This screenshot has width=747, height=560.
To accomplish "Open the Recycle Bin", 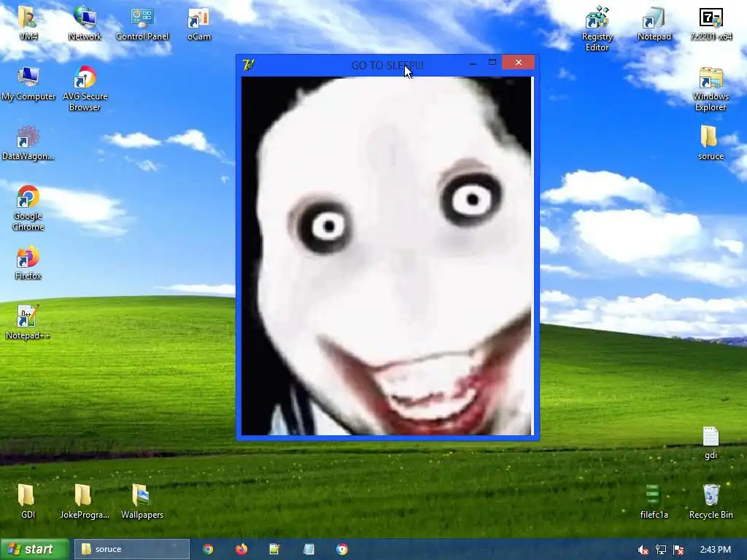I will pos(711,502).
